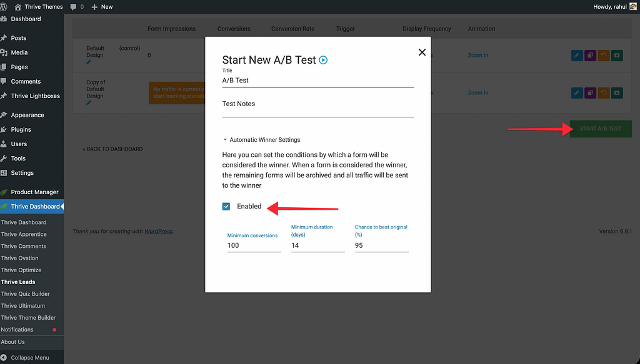Click the orange reset icon for Default Design
Viewport: 640px width, 364px height.
(604, 56)
